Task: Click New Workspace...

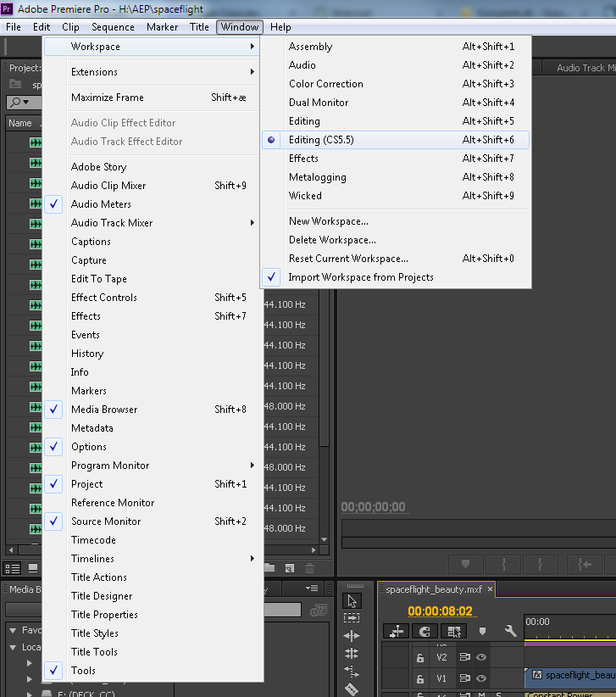Action: pos(395,221)
